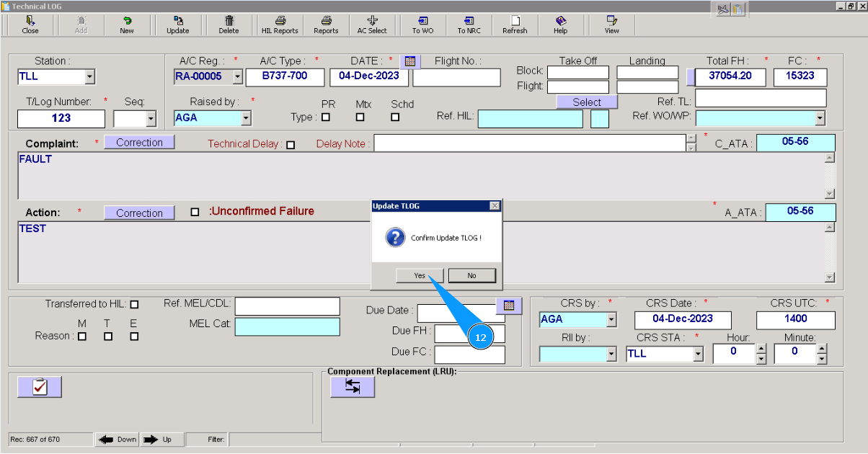Image resolution: width=868 pixels, height=454 pixels.
Task: Close the Update TLOG dialog with X
Action: point(494,206)
